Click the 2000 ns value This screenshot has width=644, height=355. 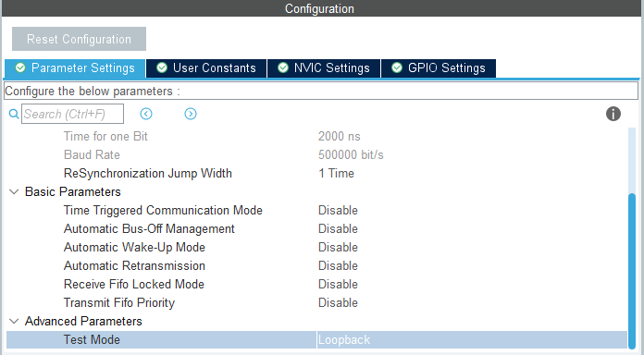point(340,136)
